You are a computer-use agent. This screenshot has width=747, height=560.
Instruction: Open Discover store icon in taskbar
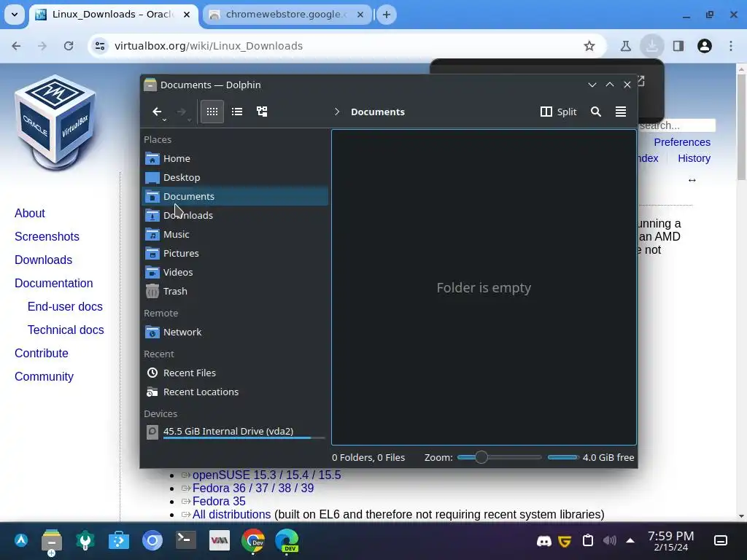coord(119,540)
